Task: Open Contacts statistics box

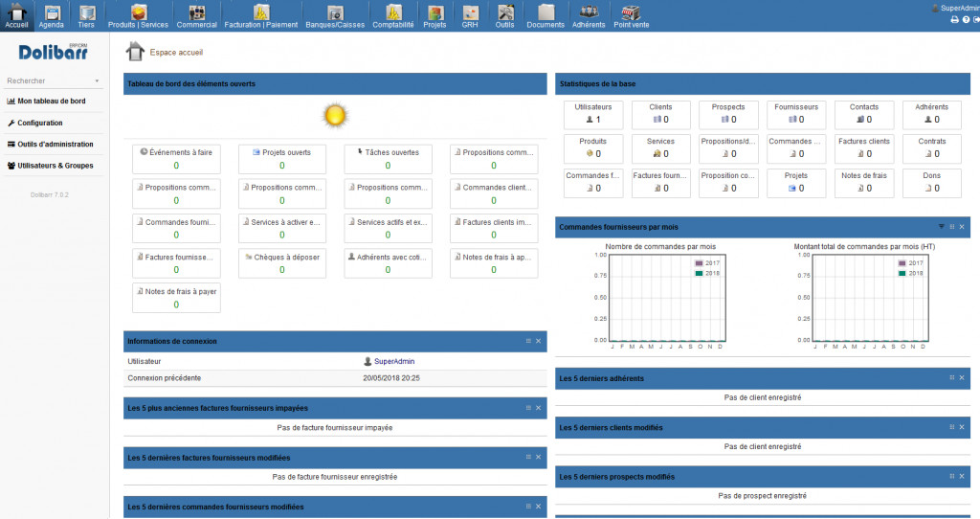Action: click(x=864, y=115)
